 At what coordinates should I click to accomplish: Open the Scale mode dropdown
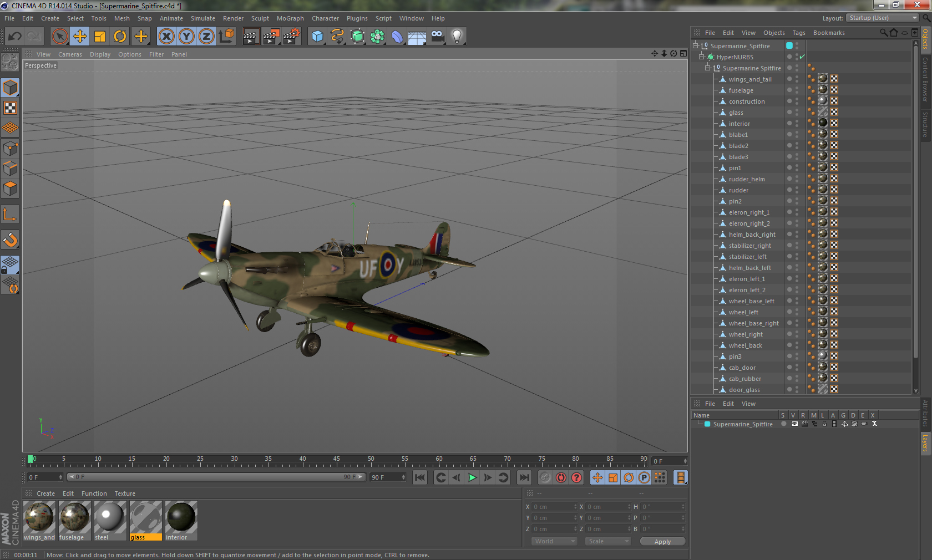pyautogui.click(x=608, y=541)
